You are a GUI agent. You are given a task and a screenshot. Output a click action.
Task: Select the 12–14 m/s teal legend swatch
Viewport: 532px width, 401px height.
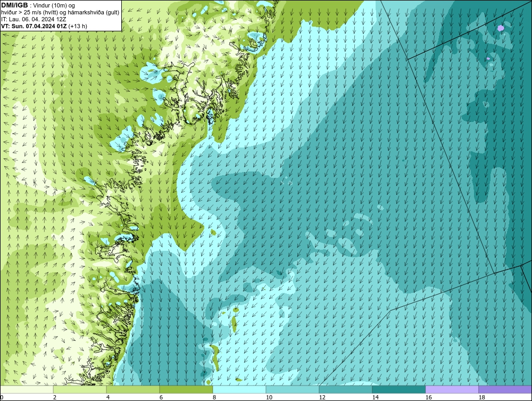point(346,389)
